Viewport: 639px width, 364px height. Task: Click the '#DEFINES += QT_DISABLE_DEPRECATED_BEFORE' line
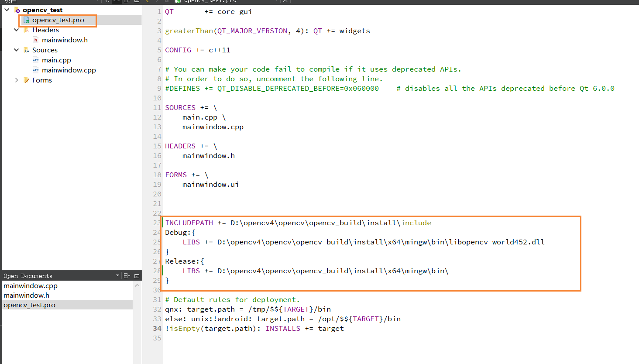(390, 89)
